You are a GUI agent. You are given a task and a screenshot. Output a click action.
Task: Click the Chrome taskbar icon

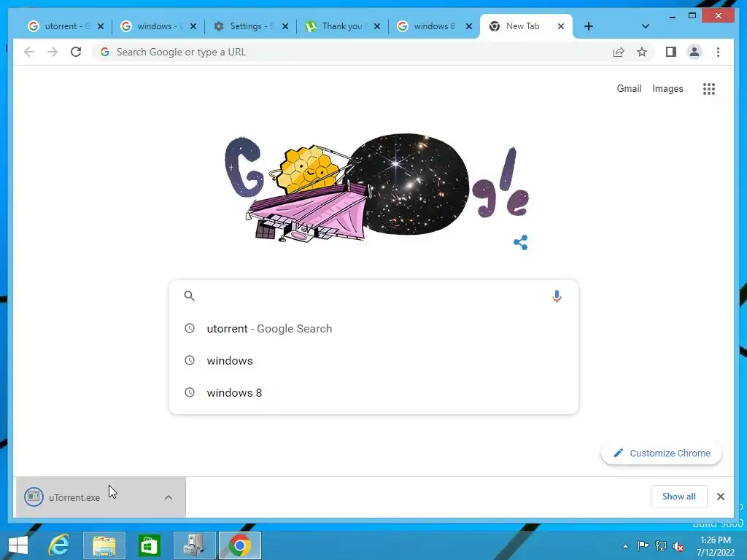(x=240, y=545)
